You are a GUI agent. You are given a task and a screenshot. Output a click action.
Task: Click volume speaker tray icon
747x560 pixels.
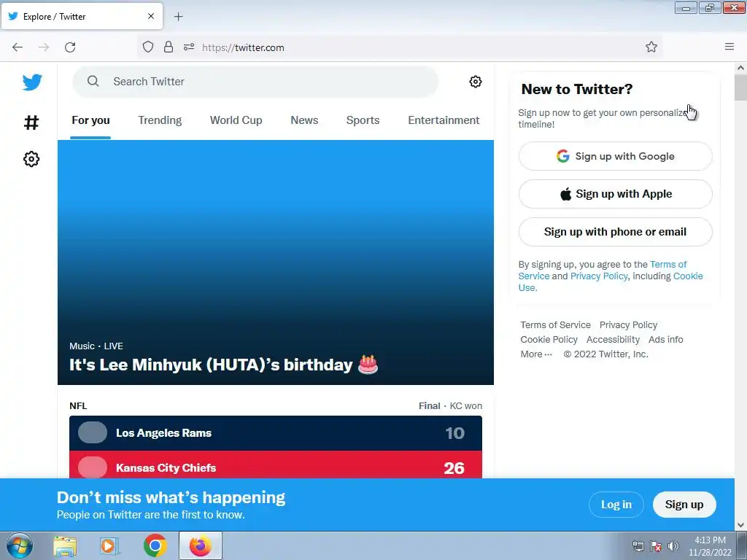[x=673, y=546]
